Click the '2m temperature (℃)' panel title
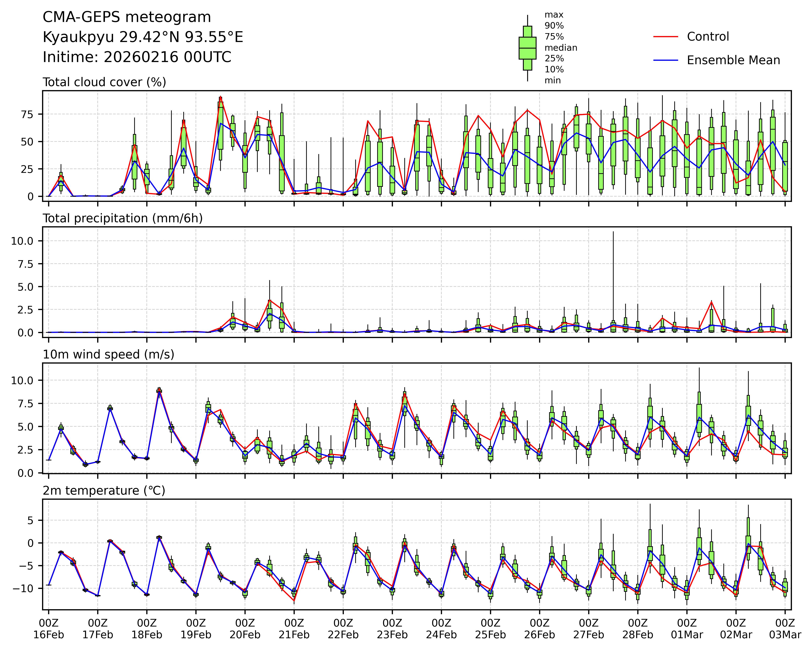The height and width of the screenshot is (651, 812). [x=104, y=491]
